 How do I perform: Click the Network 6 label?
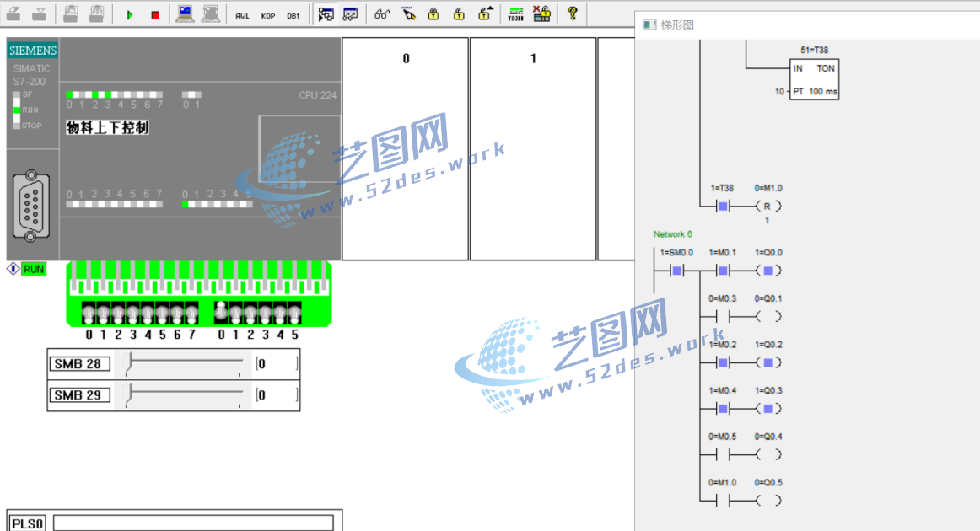(672, 234)
